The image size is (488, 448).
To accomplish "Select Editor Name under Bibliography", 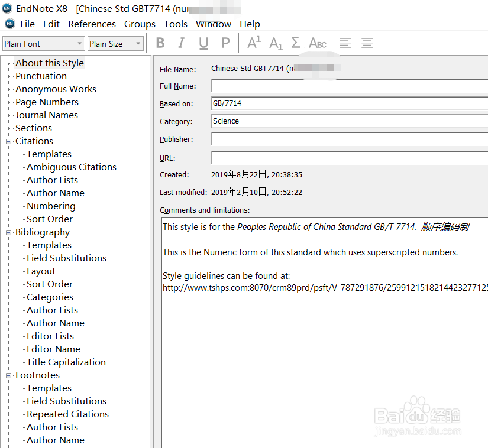I will [53, 349].
